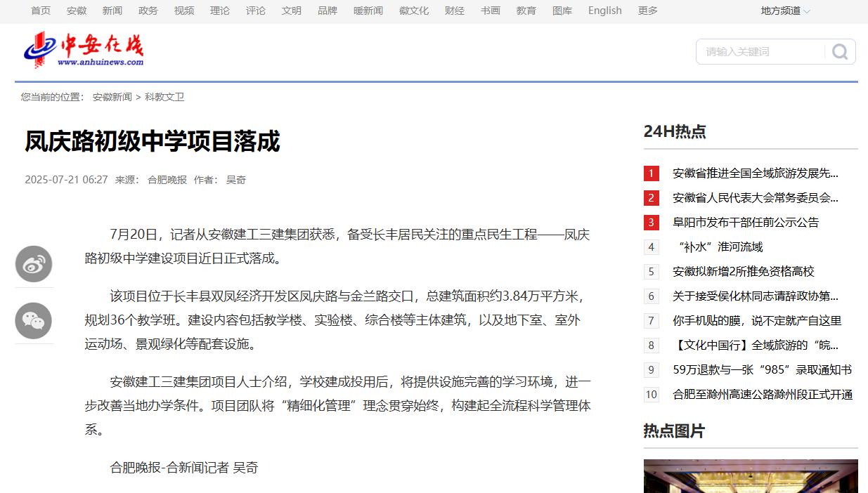Click the 请输入关键词 search field
868x493 pixels.
point(759,51)
